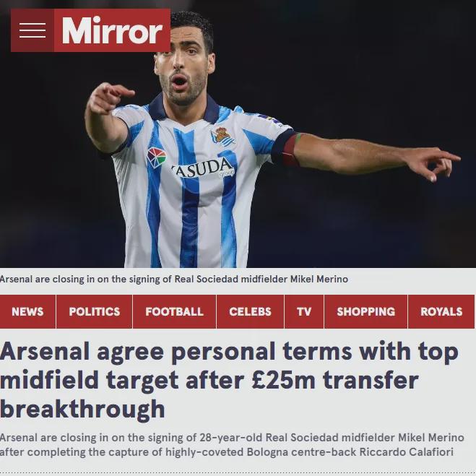Click the photo caption about Mikel Merino
Image resolution: width=476 pixels, height=476 pixels.
[174, 279]
